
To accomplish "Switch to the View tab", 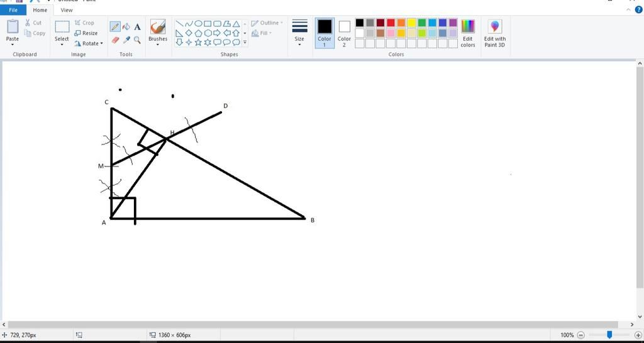I will click(x=67, y=10).
